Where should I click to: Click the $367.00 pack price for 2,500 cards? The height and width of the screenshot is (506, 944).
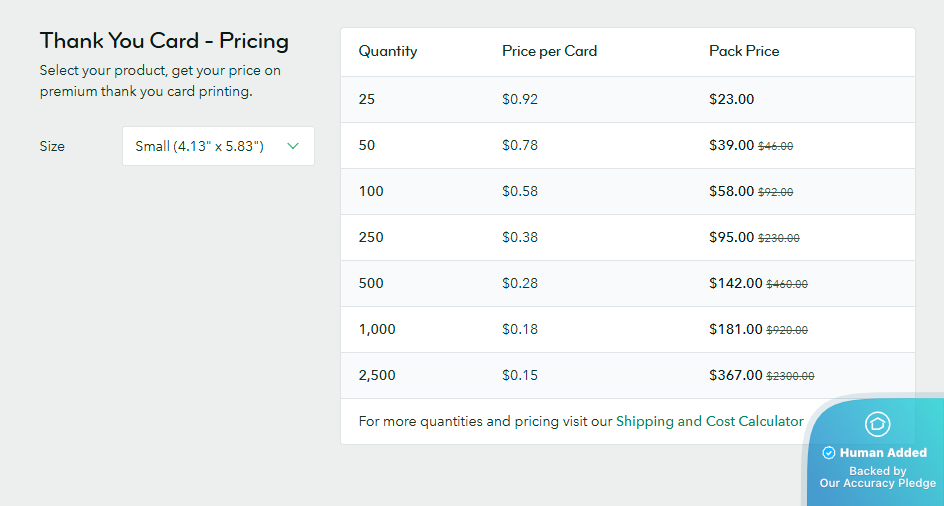(735, 375)
